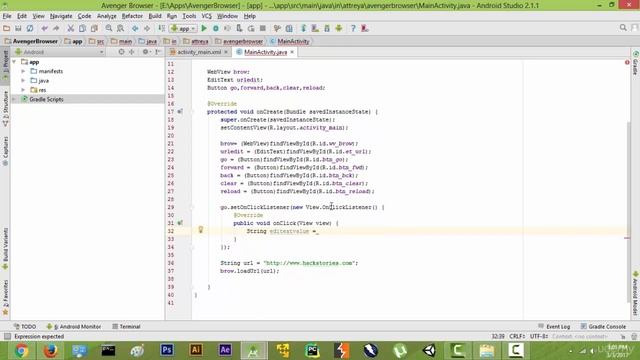The image size is (640, 360).
Task: Open the Gradle Console panel
Action: 603,327
